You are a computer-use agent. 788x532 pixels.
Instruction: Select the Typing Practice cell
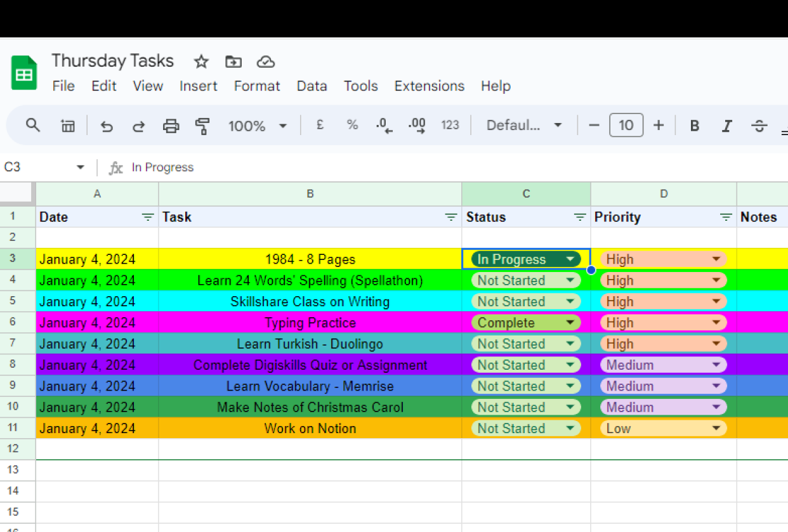click(310, 323)
